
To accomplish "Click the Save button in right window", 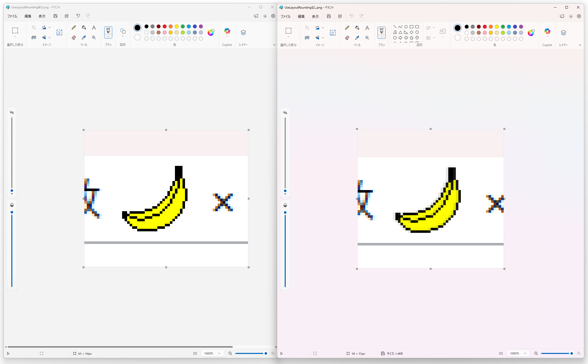I will point(329,16).
